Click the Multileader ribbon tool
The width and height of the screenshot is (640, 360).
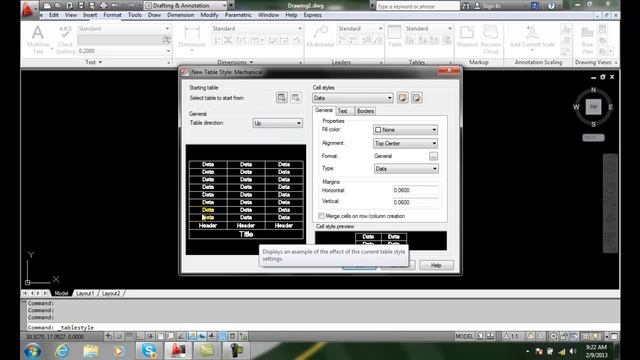(320, 36)
